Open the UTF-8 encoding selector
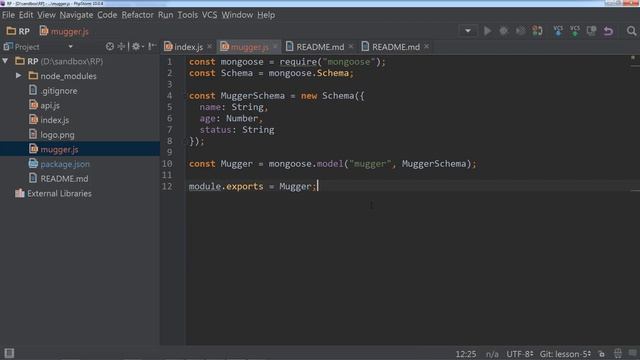This screenshot has width=640, height=360. pos(520,354)
